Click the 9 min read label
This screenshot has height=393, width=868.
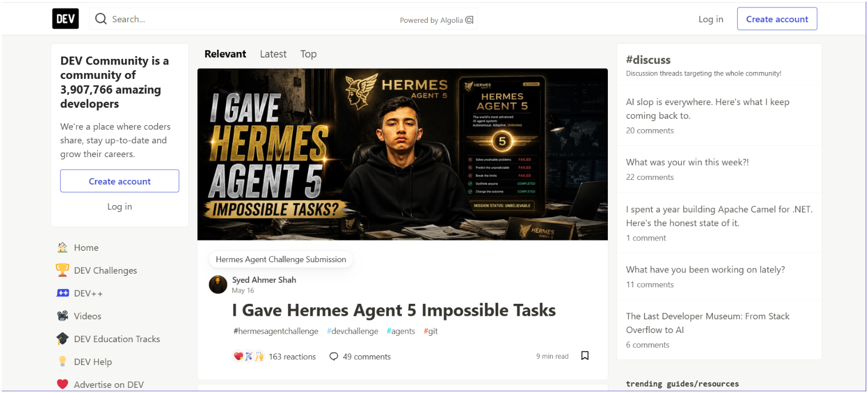point(552,356)
